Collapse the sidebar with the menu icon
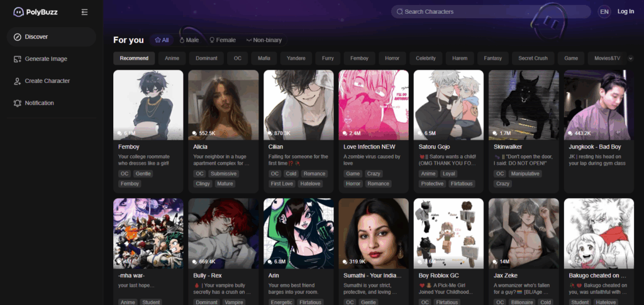This screenshot has width=644, height=305. (x=85, y=12)
